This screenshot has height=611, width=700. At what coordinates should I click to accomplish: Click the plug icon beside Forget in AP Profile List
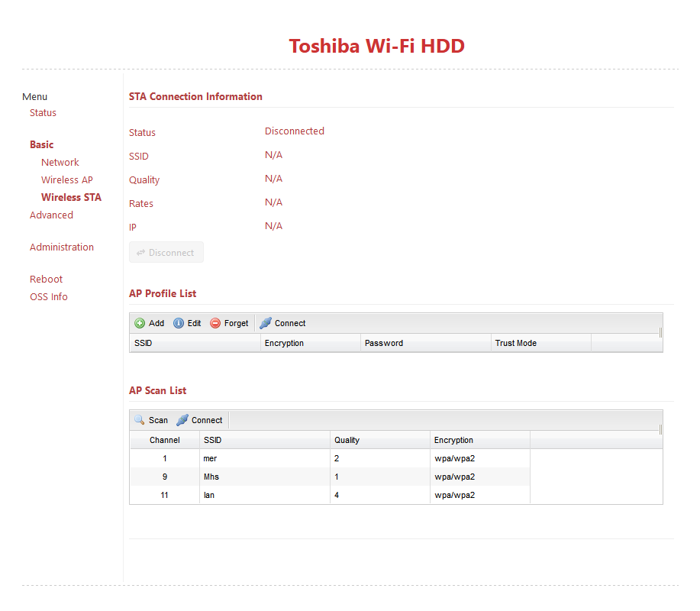pos(266,323)
